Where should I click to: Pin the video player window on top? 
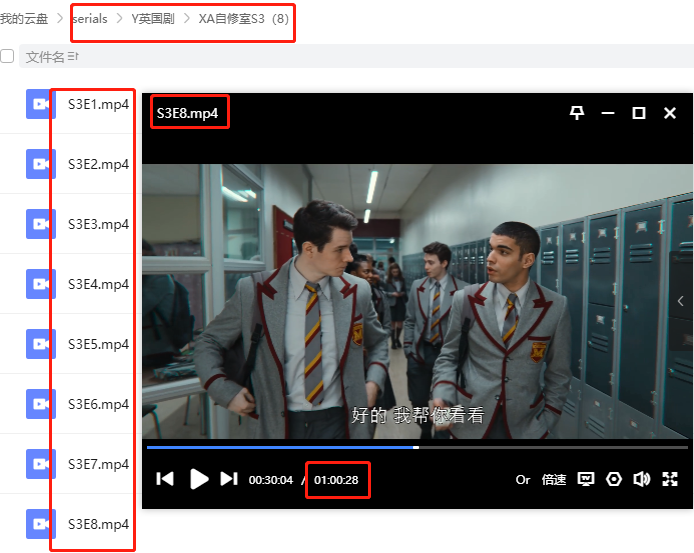point(577,113)
